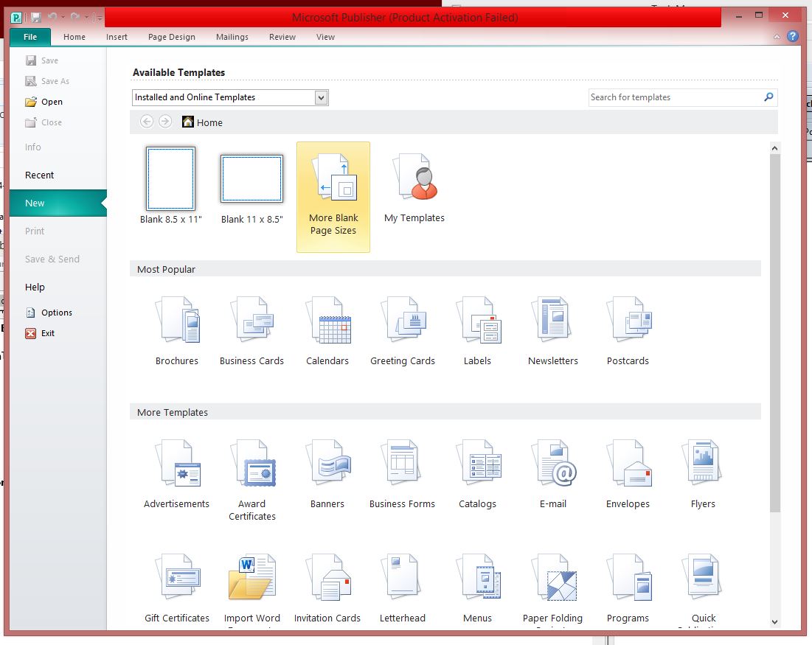
Task: Select More Blank Page Sizes
Action: (x=333, y=198)
